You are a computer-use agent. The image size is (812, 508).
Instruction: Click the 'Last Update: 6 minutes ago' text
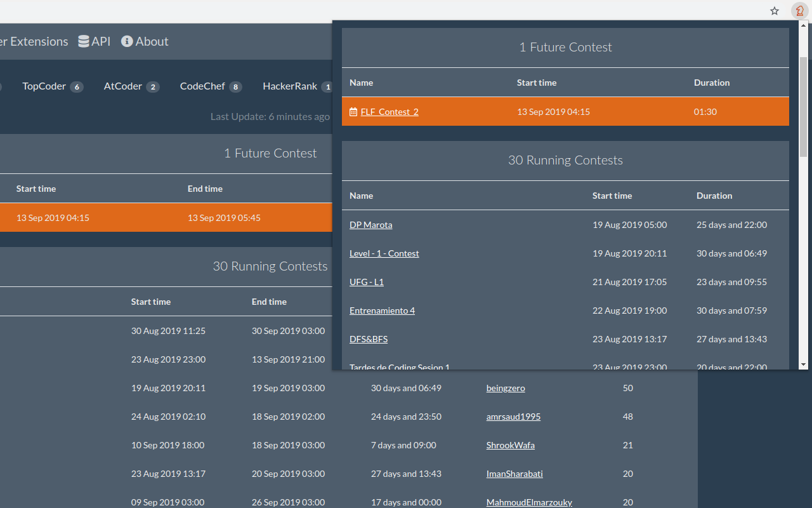point(270,116)
